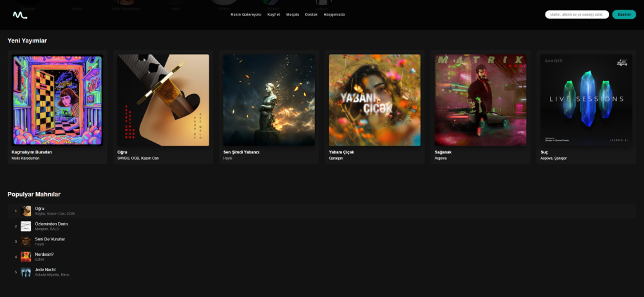Open the Rəsm Qalereyası menu item
The height and width of the screenshot is (297, 644).
tap(246, 15)
